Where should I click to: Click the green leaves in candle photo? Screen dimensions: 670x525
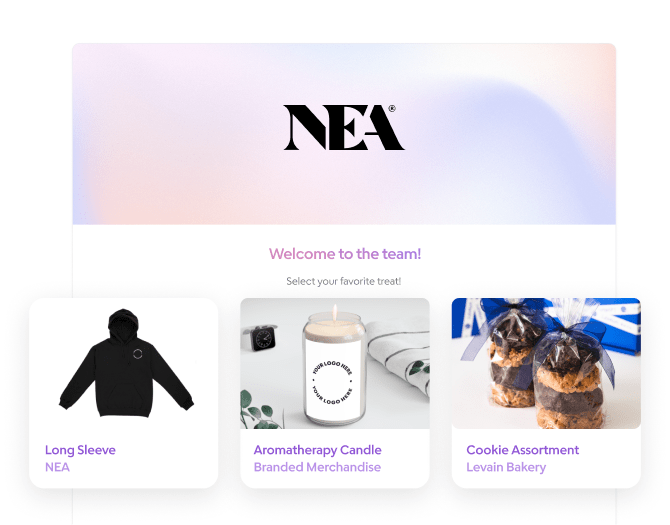tap(261, 410)
